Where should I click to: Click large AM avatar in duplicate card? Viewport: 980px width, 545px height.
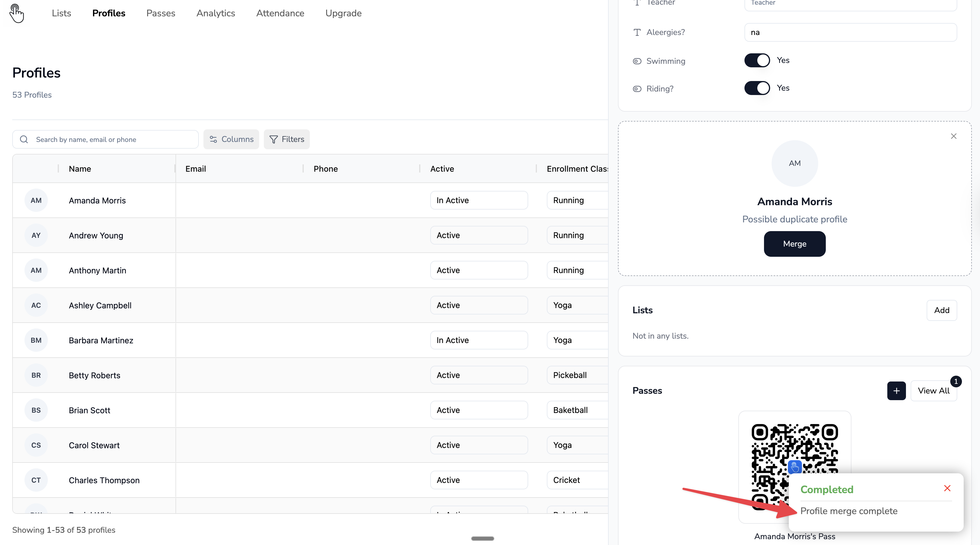(795, 163)
